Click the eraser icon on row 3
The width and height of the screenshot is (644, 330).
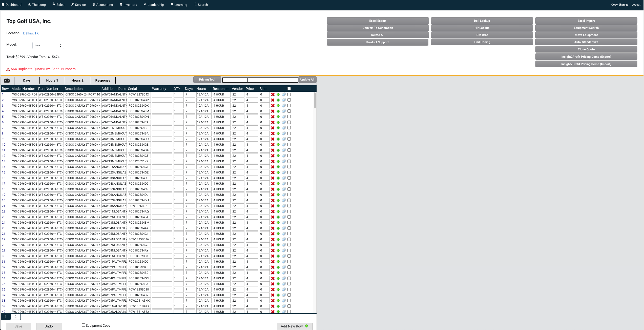284,106
